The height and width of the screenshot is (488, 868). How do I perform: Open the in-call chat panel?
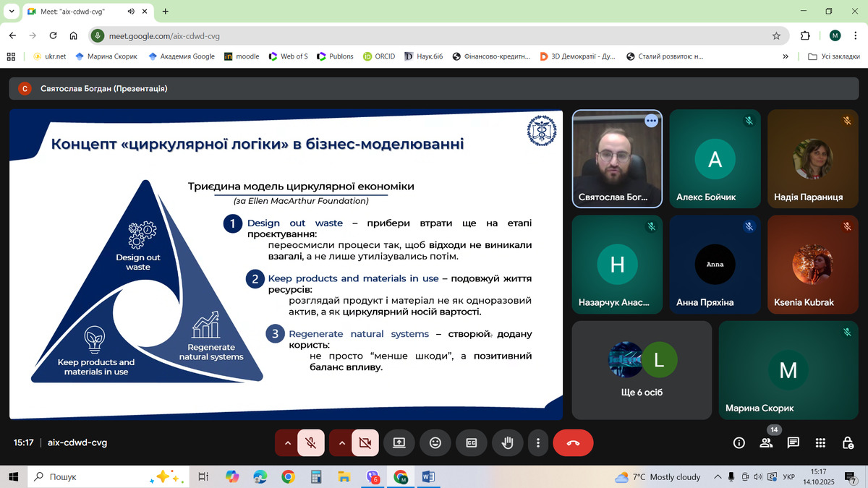(x=793, y=442)
